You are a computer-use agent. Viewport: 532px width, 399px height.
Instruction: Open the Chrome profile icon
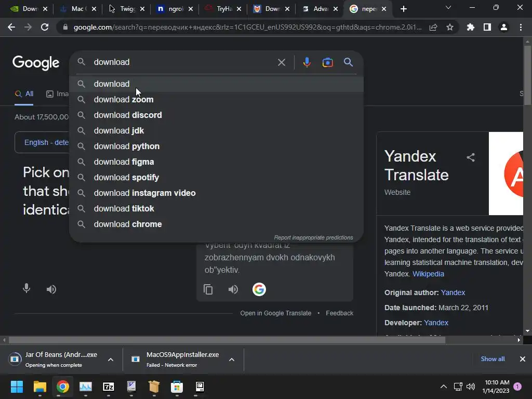(x=504, y=27)
